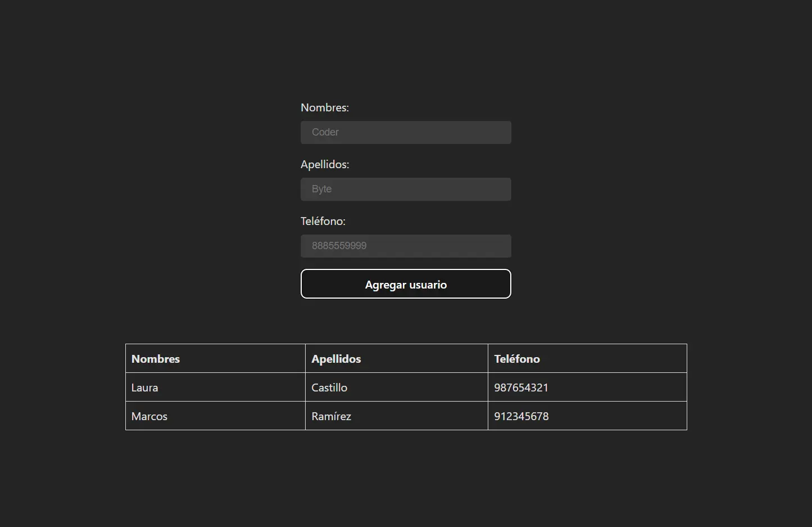Select the Apellidos column header in table
The width and height of the screenshot is (812, 527).
(x=336, y=359)
